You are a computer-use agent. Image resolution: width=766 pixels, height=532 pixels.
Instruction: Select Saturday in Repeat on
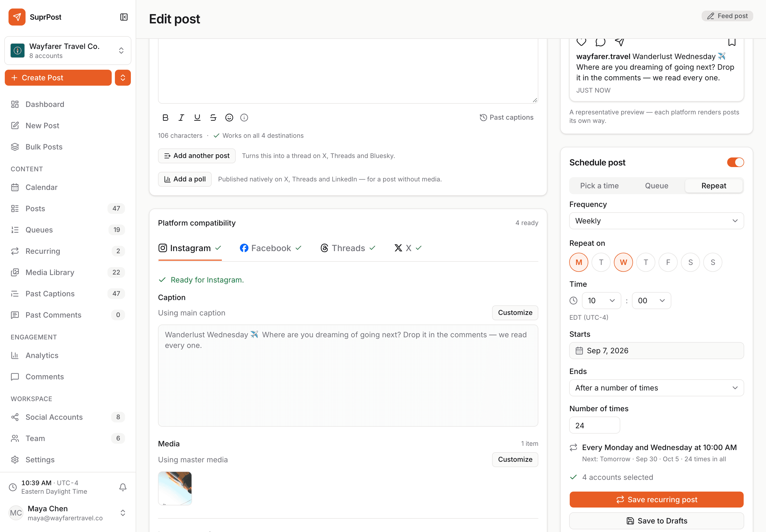690,262
